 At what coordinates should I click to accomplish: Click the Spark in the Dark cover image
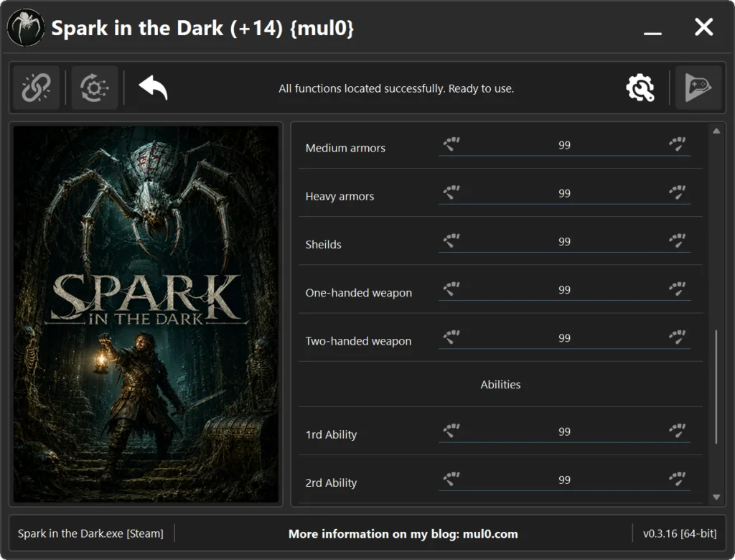tap(146, 314)
